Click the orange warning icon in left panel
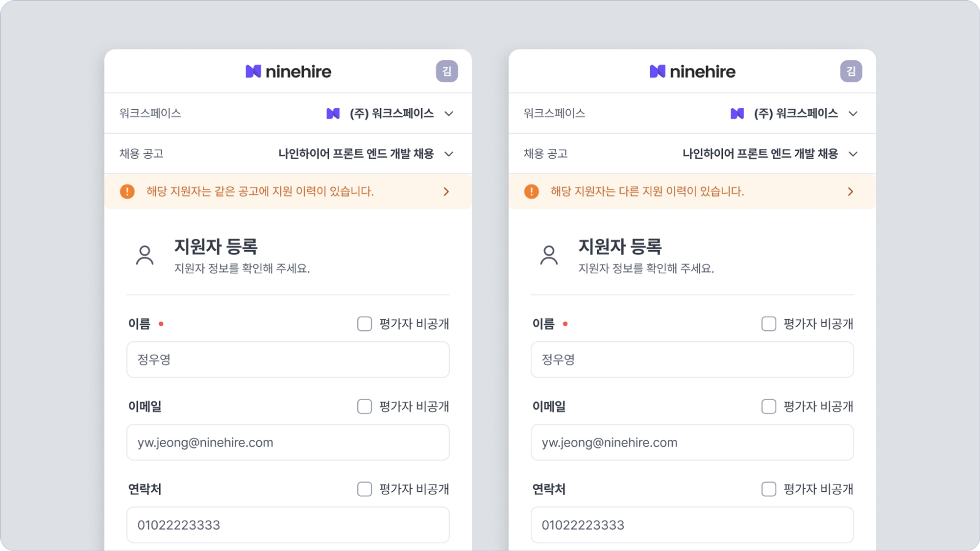 [127, 192]
